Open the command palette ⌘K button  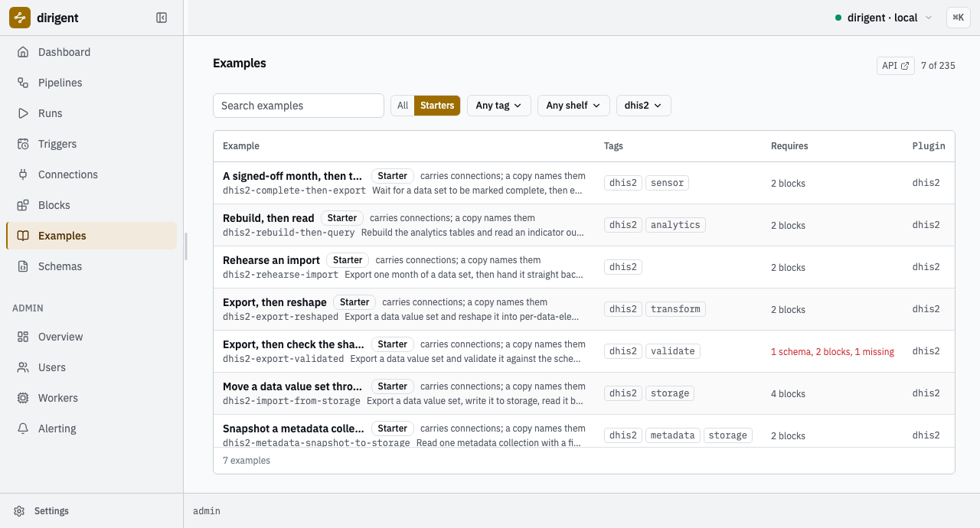[959, 18]
